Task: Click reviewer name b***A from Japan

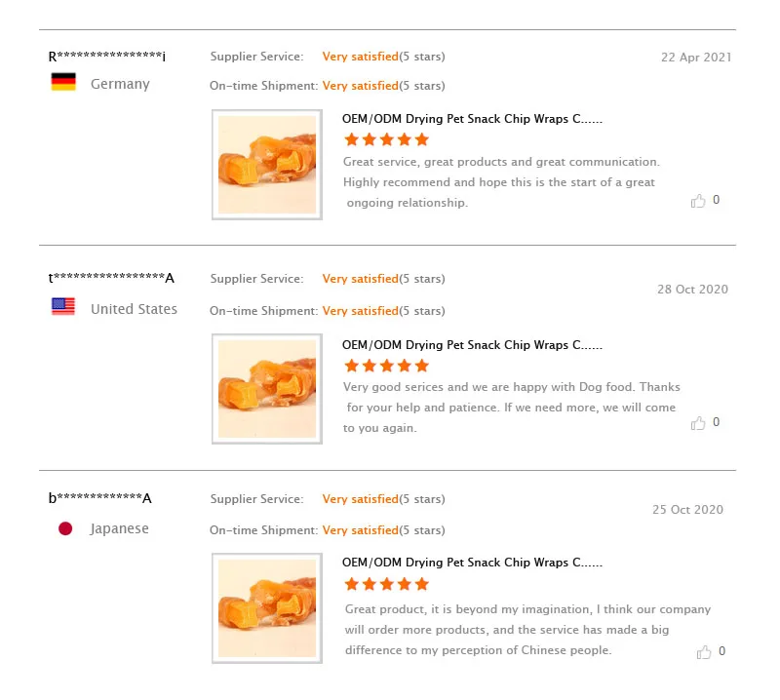Action: 100,498
